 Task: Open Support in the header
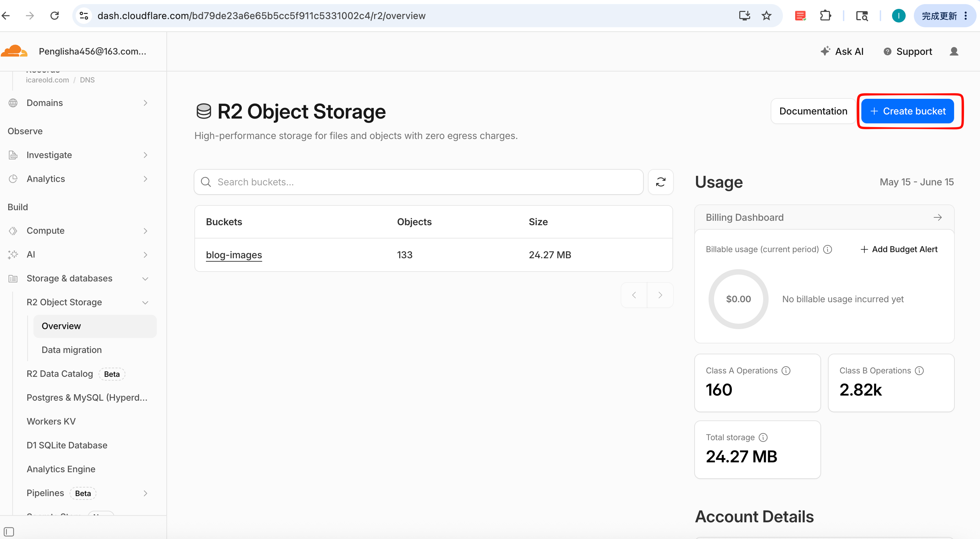point(908,51)
